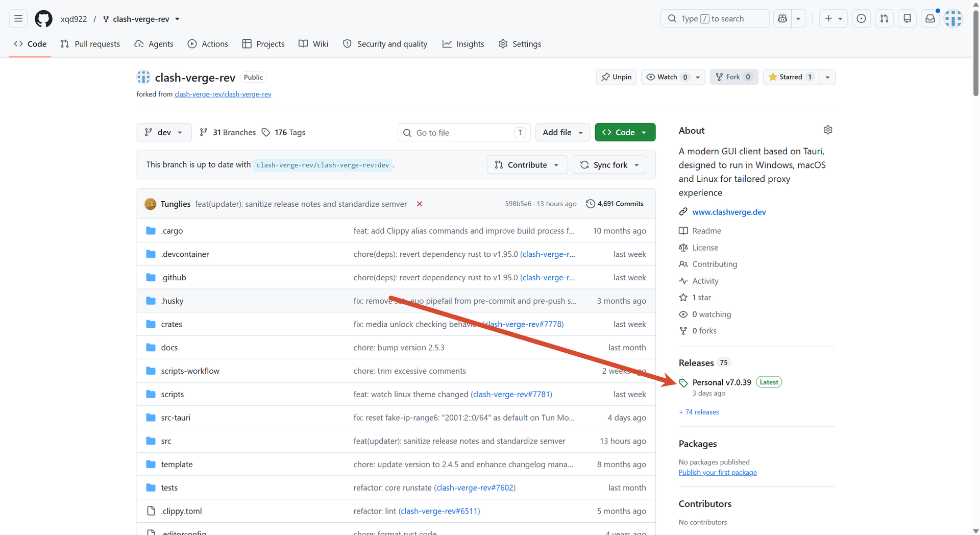Unstar the repository with Starred button

coord(791,77)
